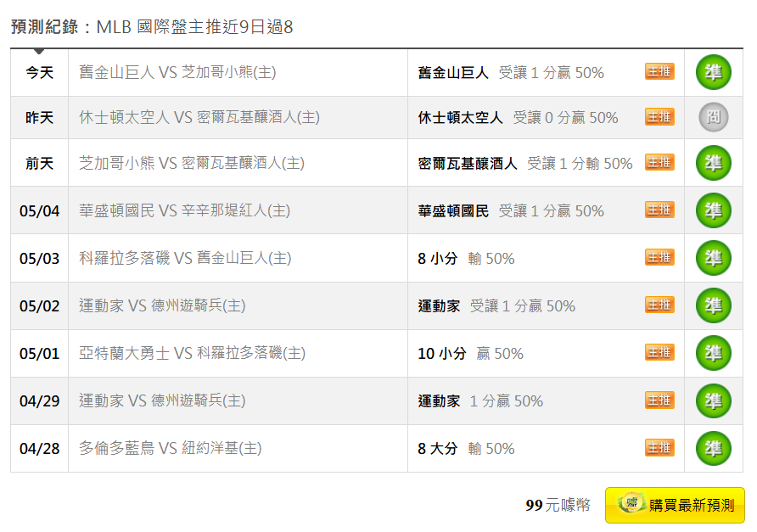Click green 準 icon in 04/29 row
This screenshot has width=757, height=532.
pyautogui.click(x=714, y=400)
